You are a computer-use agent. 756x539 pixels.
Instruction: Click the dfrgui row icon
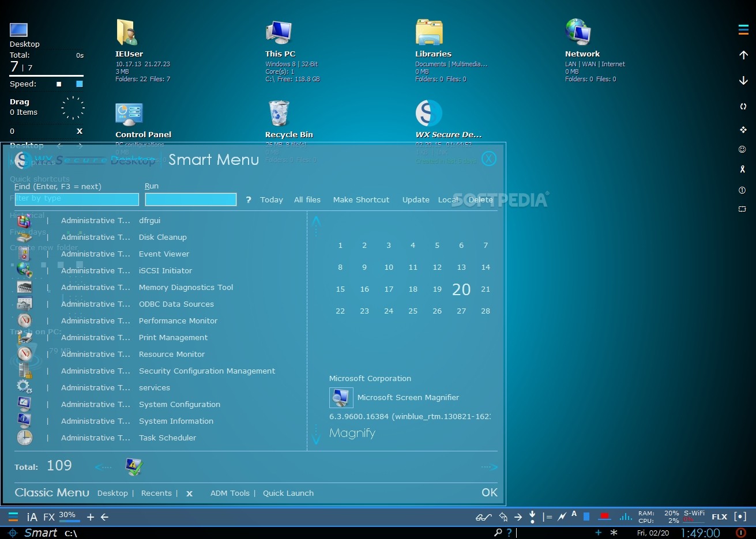coord(24,220)
